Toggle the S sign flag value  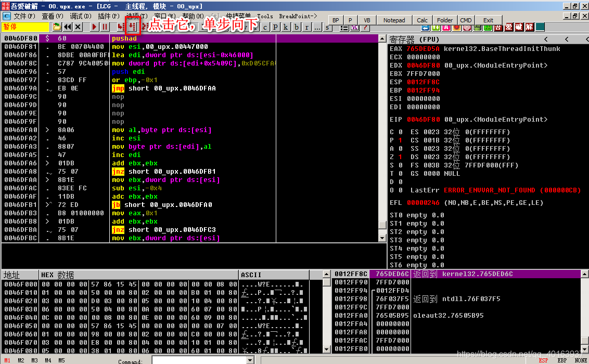(x=401, y=165)
